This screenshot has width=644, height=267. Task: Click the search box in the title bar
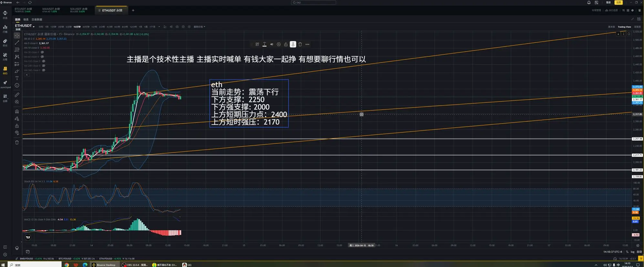pyautogui.click(x=313, y=3)
